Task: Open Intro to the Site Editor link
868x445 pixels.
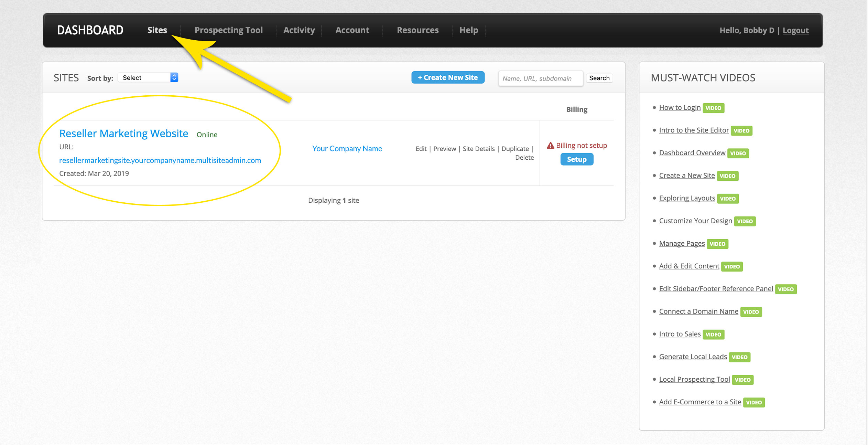Action: point(694,130)
